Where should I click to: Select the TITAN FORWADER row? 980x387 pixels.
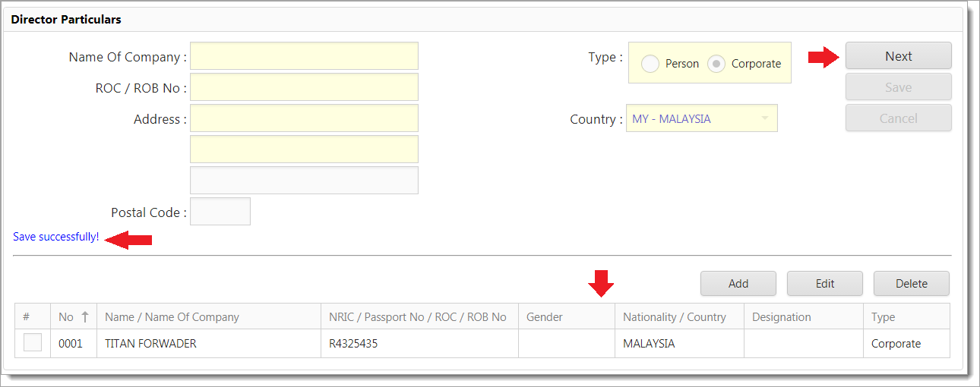pyautogui.click(x=150, y=344)
